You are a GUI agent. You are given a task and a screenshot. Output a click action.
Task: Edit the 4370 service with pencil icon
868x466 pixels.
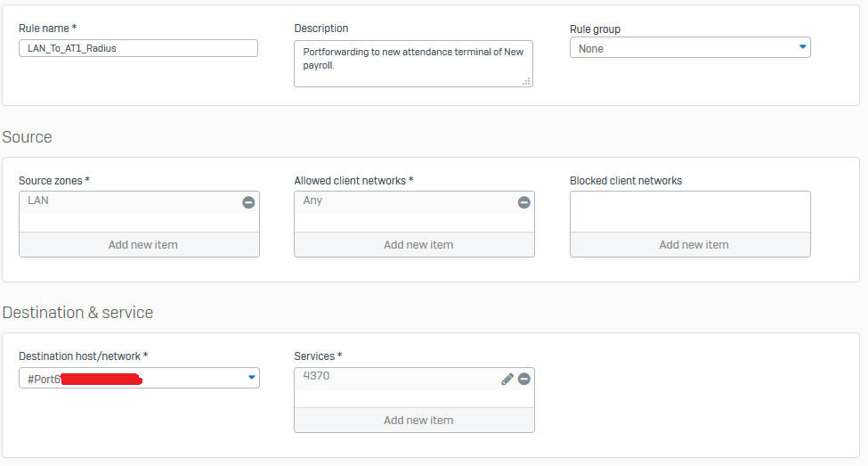tap(507, 379)
